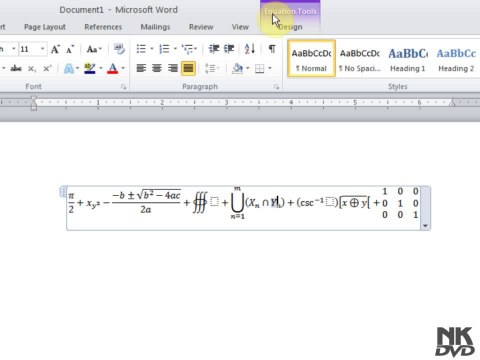
Task: Open font color dropdown arrow
Action: pos(123,69)
